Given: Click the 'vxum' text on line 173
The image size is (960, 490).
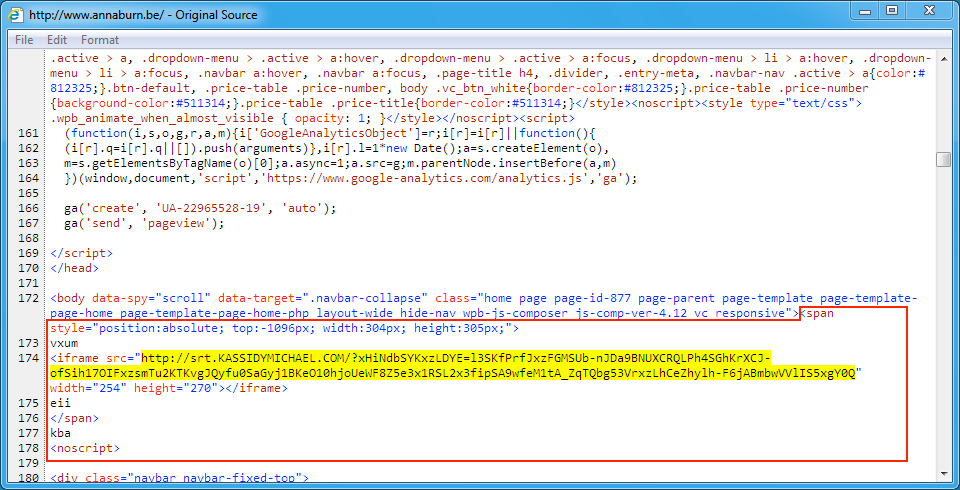Looking at the screenshot, I should coord(64,344).
